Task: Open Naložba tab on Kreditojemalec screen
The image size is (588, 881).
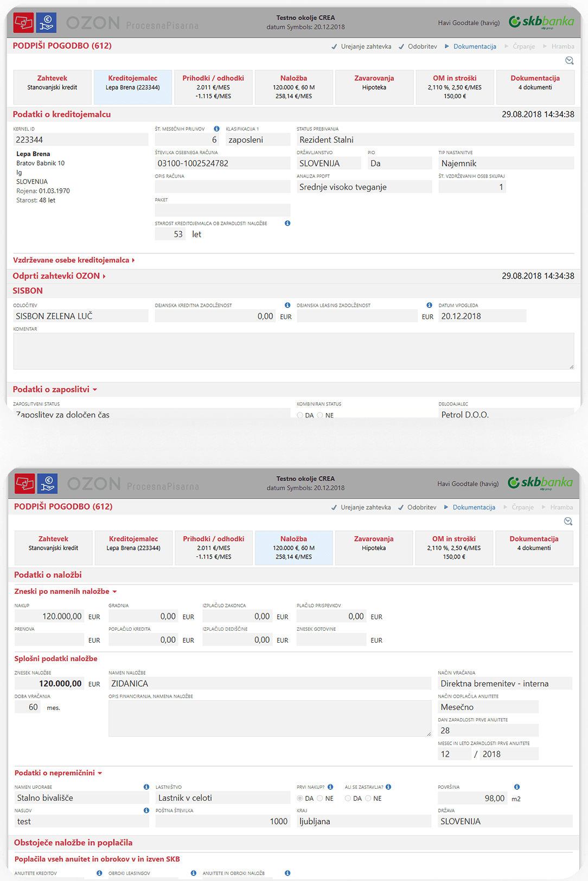Action: click(293, 87)
